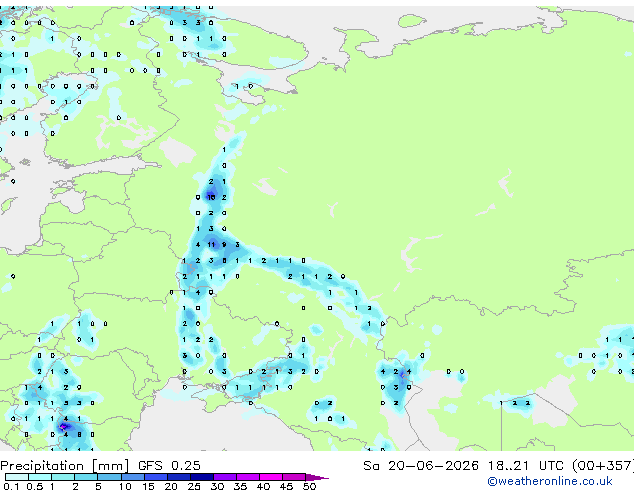The width and height of the screenshot is (634, 490).
Task: Pick the 40–45 mm magenta legend box
Action: point(271,477)
